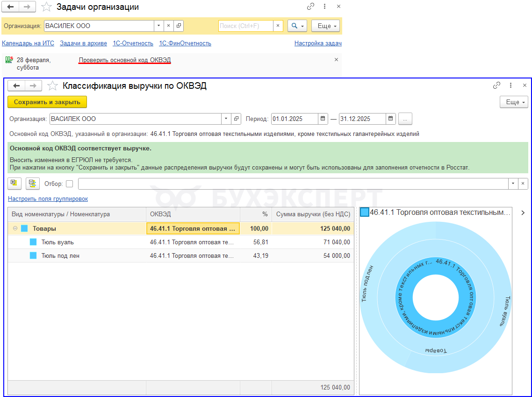Open organization form icon in top filter
The image size is (532, 397).
point(179,26)
